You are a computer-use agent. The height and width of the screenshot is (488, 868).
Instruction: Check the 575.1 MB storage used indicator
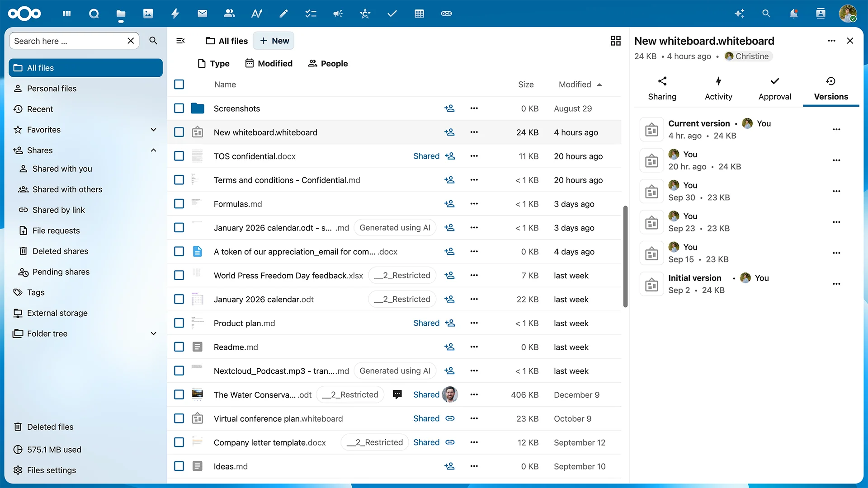54,449
